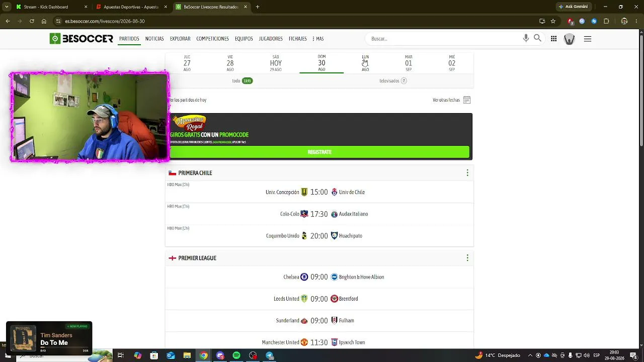Image resolution: width=644 pixels, height=362 pixels.
Task: Open the EQUIPOS navigation item
Action: 244,39
